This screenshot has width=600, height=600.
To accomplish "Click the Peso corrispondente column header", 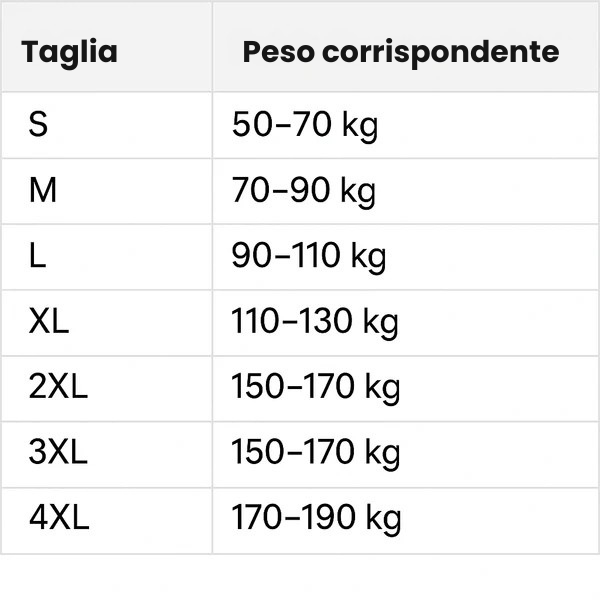I will coord(400,52).
